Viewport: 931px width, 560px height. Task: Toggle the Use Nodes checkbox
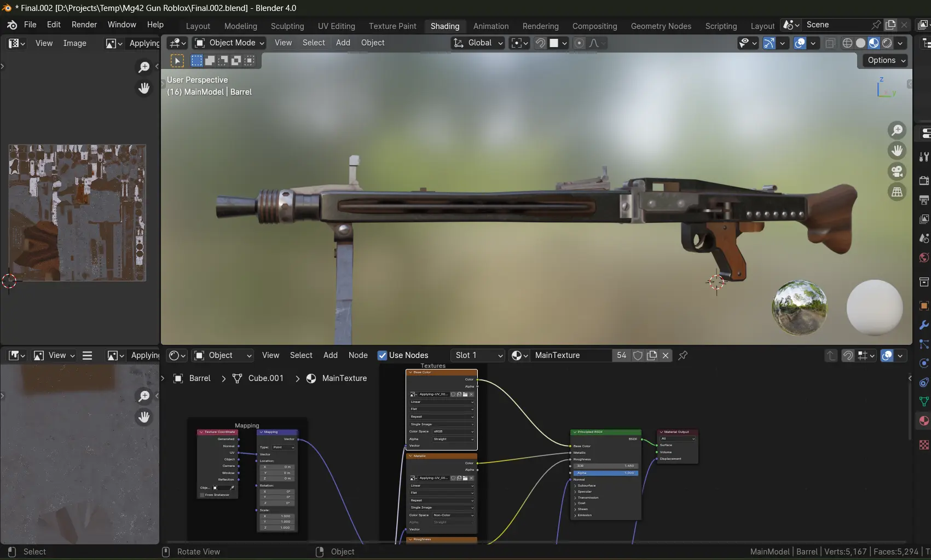coord(383,355)
